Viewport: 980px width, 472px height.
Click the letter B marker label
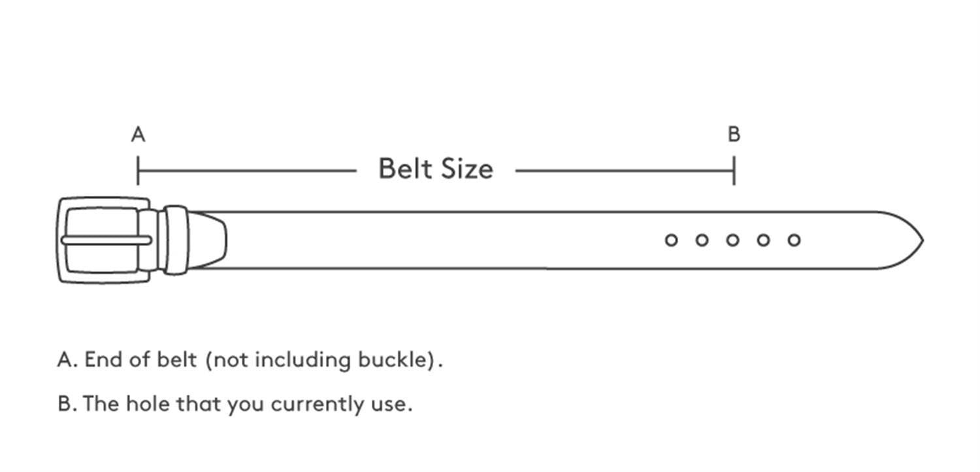tap(734, 134)
